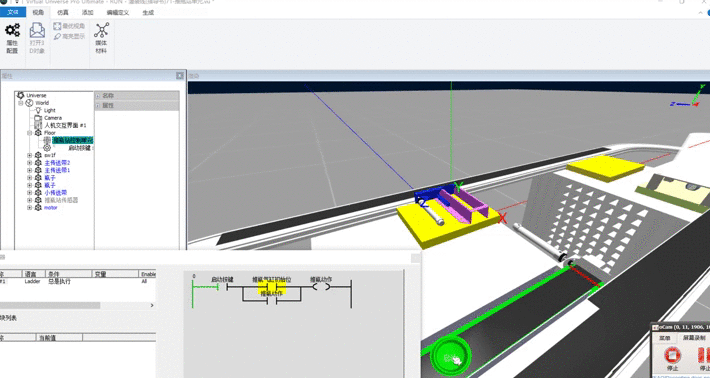Open the 添加 ribbon tab
This screenshot has height=378, width=710.
tap(87, 13)
